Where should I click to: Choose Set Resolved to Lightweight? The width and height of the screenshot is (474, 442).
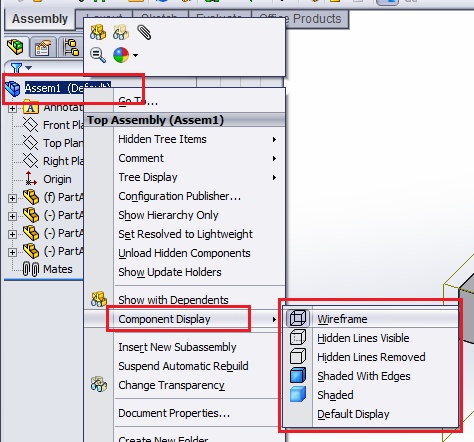pyautogui.click(x=199, y=234)
